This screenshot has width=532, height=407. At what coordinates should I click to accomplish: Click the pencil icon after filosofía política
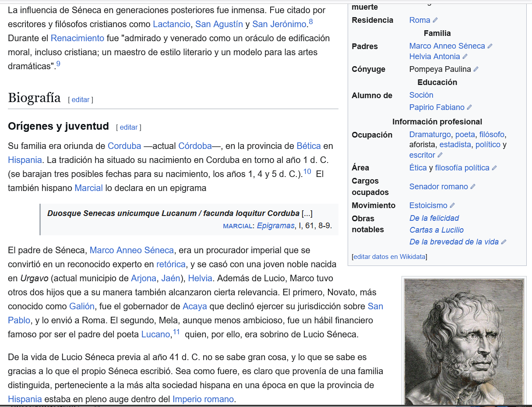494,168
